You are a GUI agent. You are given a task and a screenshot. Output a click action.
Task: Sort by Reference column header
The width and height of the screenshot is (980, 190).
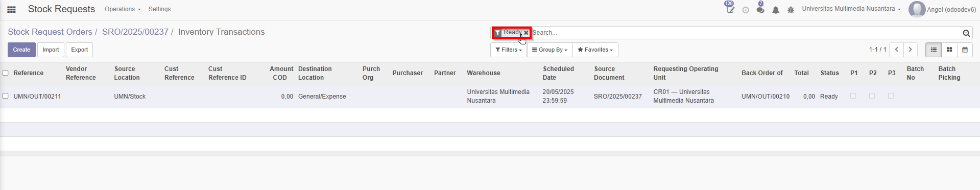(29, 73)
